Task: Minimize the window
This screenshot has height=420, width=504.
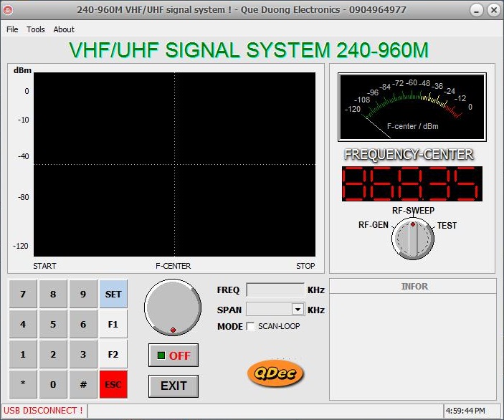Action: (477, 10)
